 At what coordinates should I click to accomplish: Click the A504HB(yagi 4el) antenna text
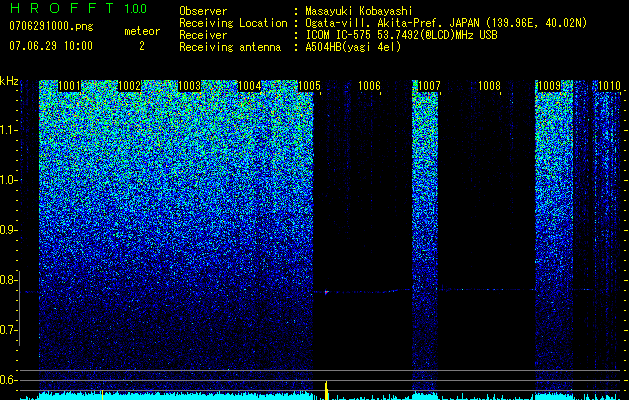[353, 47]
